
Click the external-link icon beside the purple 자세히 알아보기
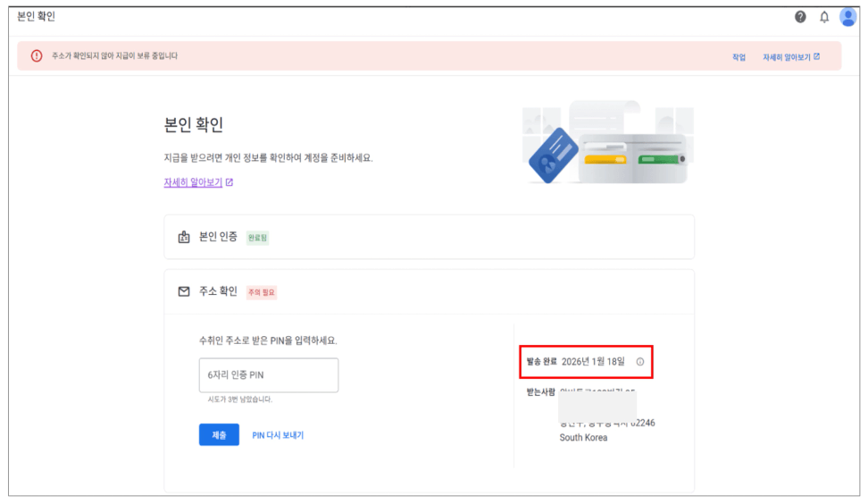pyautogui.click(x=230, y=182)
